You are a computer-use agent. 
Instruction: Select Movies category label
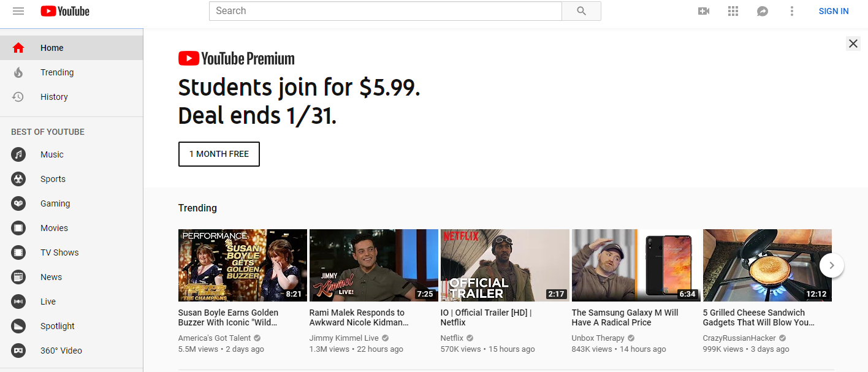(55, 228)
